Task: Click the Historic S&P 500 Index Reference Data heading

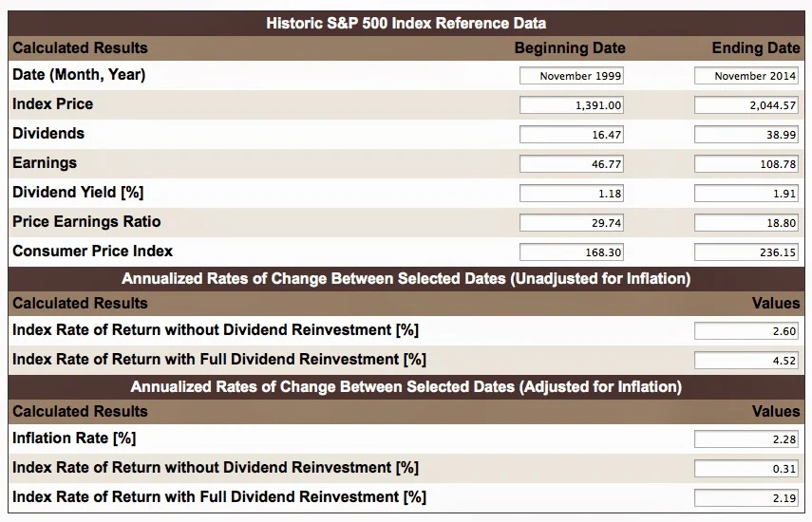Action: 406,23
